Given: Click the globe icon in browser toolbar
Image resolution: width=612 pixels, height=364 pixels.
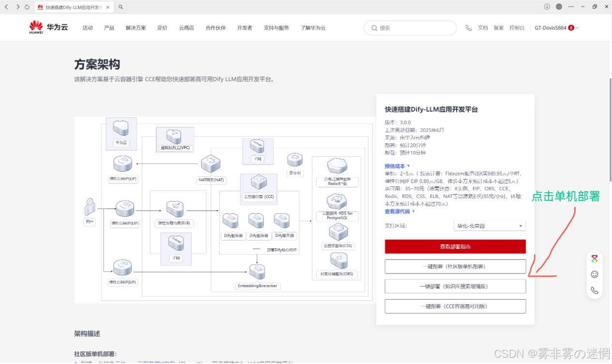Looking at the screenshot, I should [x=559, y=7].
